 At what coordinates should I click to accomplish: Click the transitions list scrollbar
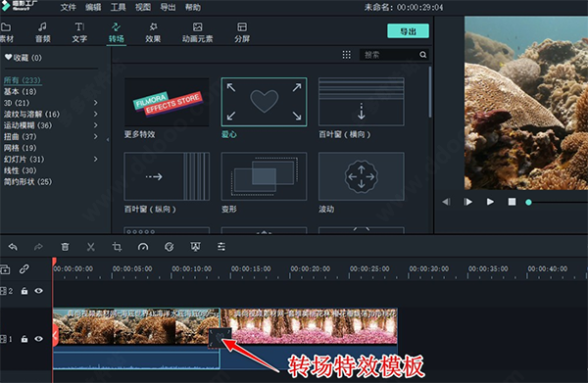[x=430, y=92]
